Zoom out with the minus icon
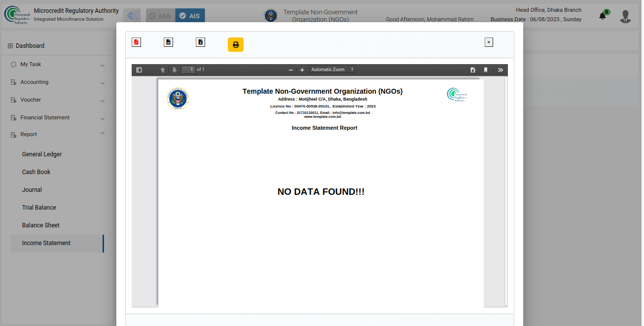 click(291, 70)
